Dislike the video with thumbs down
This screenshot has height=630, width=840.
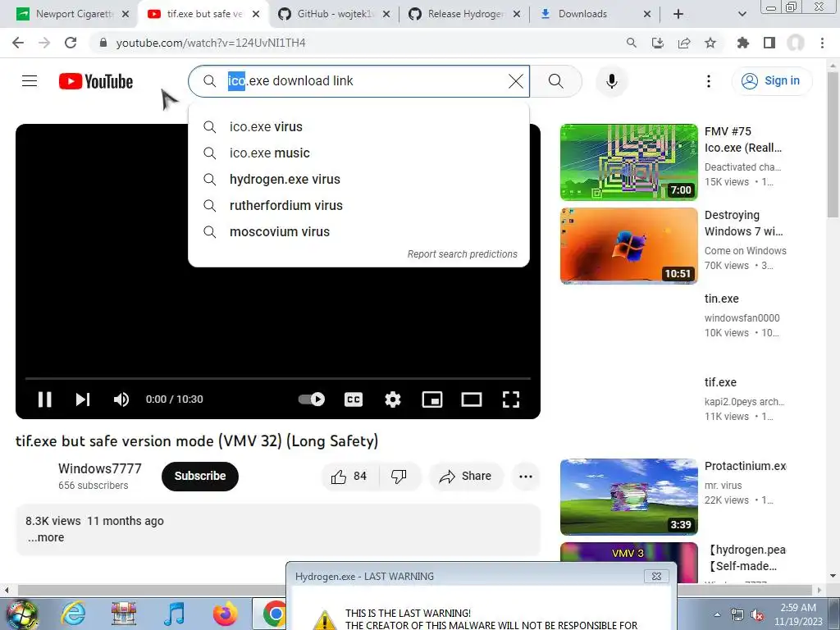point(399,477)
